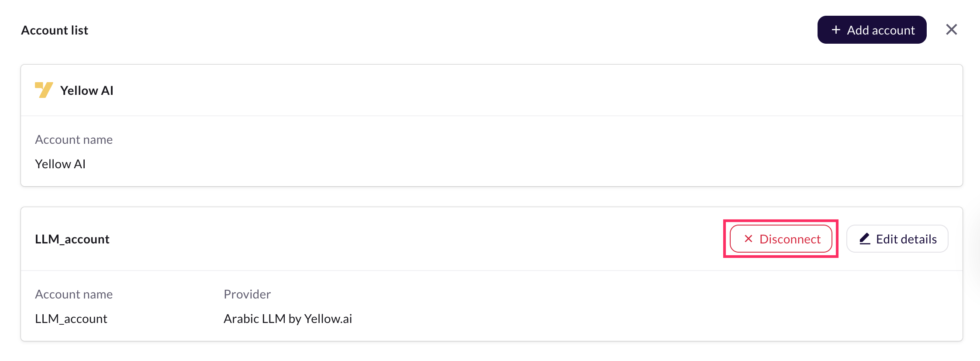This screenshot has height=361, width=980.
Task: Click the LLM_account account name value
Action: point(71,319)
